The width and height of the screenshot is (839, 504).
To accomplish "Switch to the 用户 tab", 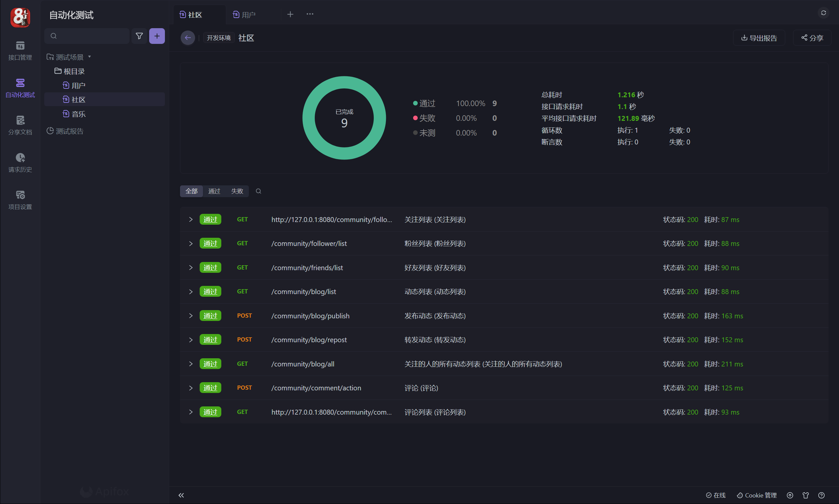I will (248, 15).
